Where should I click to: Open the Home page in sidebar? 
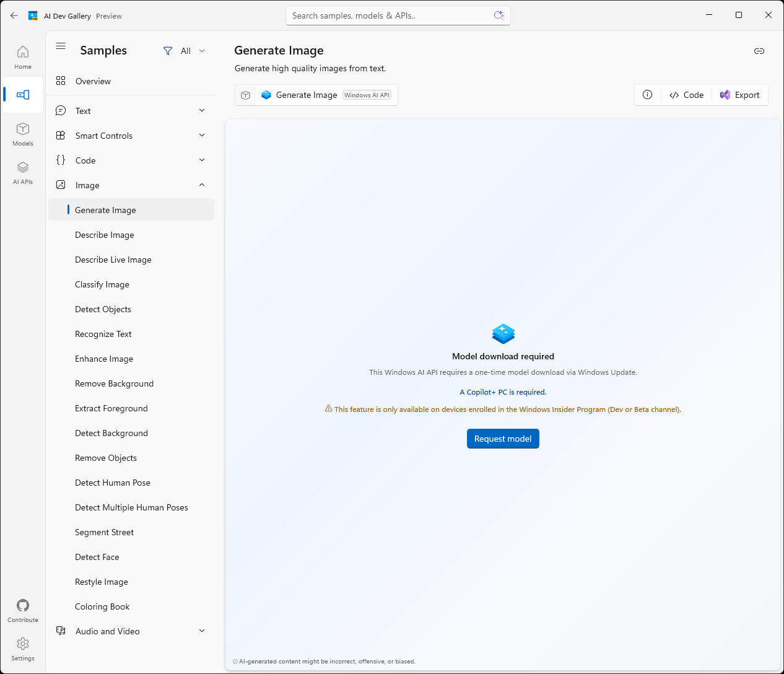pyautogui.click(x=23, y=57)
